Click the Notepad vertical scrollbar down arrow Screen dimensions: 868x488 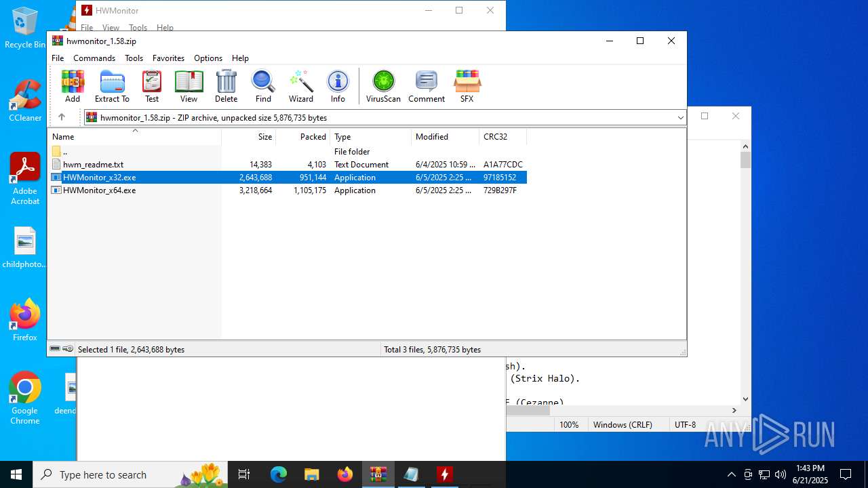click(x=745, y=399)
